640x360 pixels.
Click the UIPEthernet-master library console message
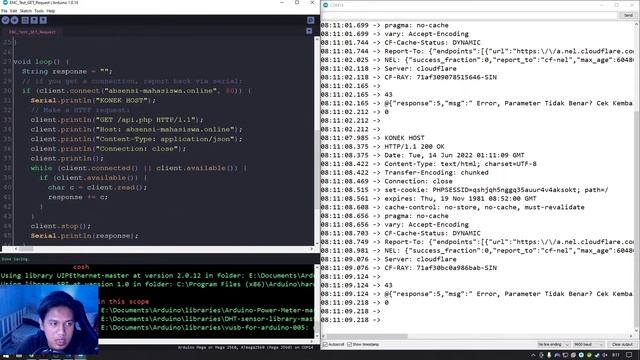(157, 276)
